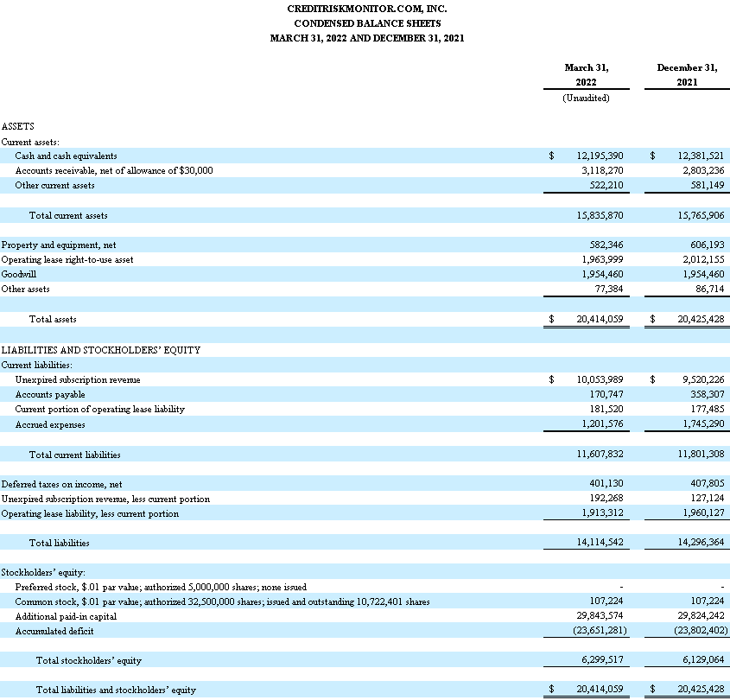
Task: Select 'Property and equipment, net' label
Action: coord(59,245)
